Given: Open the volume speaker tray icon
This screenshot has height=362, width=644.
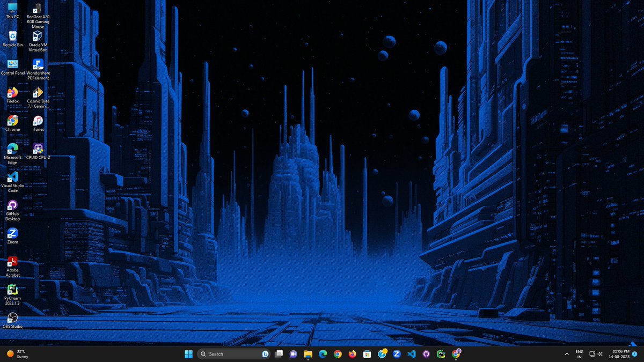Looking at the screenshot, I should (x=599, y=354).
